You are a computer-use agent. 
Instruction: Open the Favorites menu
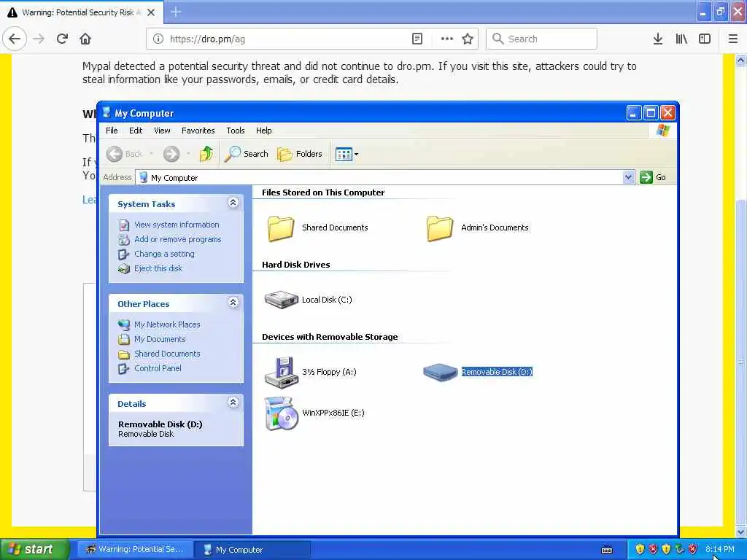coord(198,131)
